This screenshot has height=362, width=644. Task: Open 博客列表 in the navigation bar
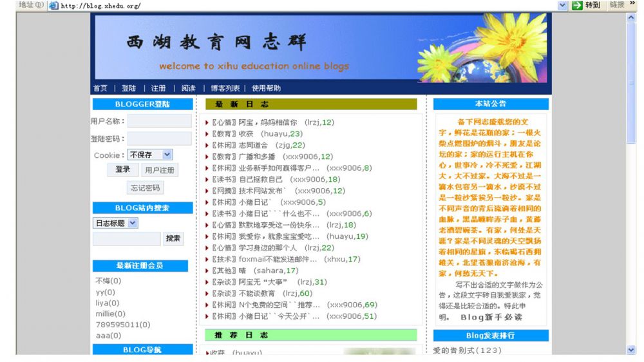click(225, 88)
